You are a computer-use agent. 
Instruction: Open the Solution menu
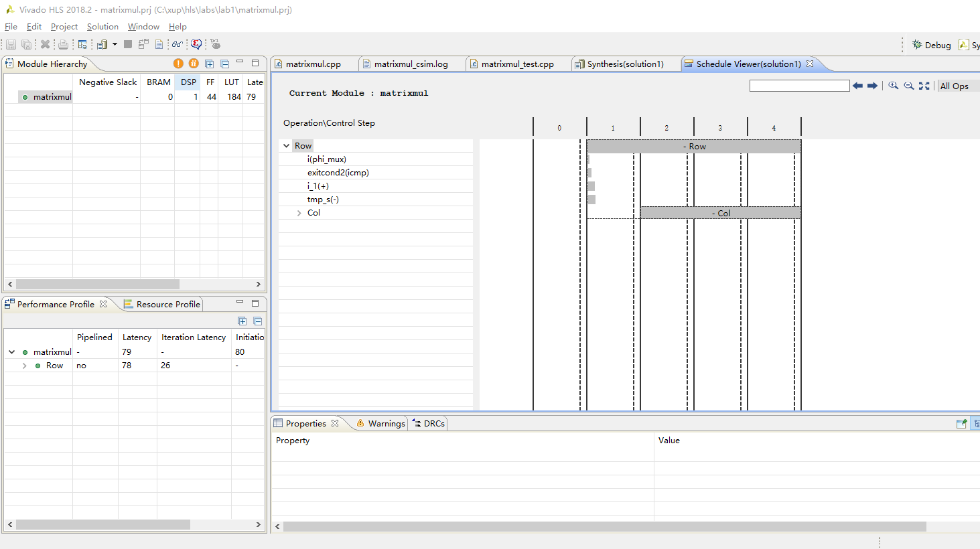tap(102, 26)
